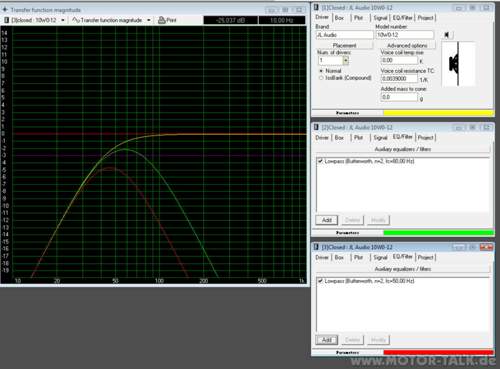
Task: Click the driver cone thumbnail image
Action: click(458, 64)
